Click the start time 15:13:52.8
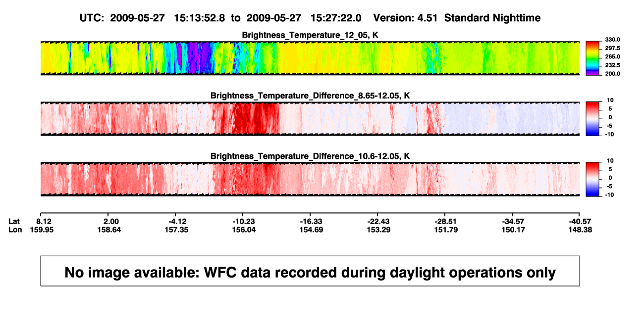644x330 pixels. click(x=200, y=18)
